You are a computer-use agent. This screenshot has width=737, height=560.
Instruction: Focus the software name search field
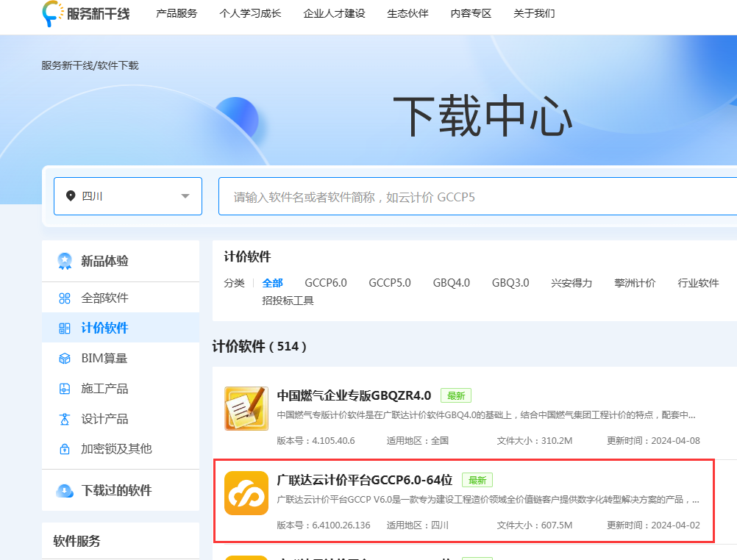(x=477, y=196)
